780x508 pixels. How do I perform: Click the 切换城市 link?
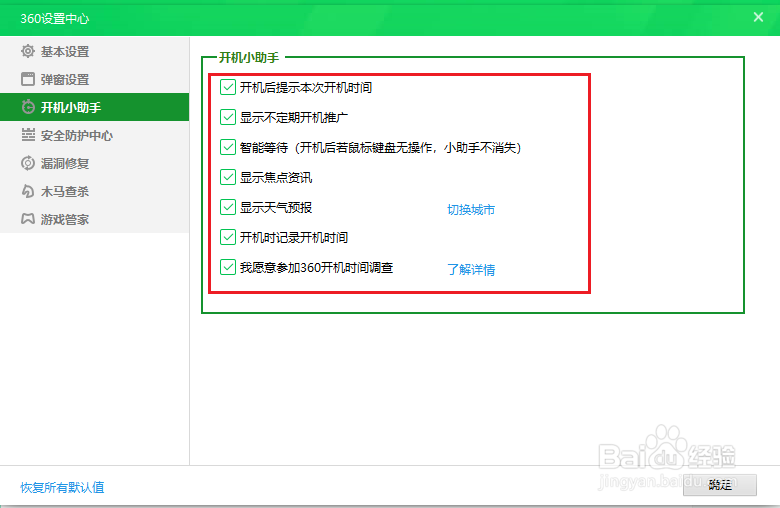tap(471, 209)
